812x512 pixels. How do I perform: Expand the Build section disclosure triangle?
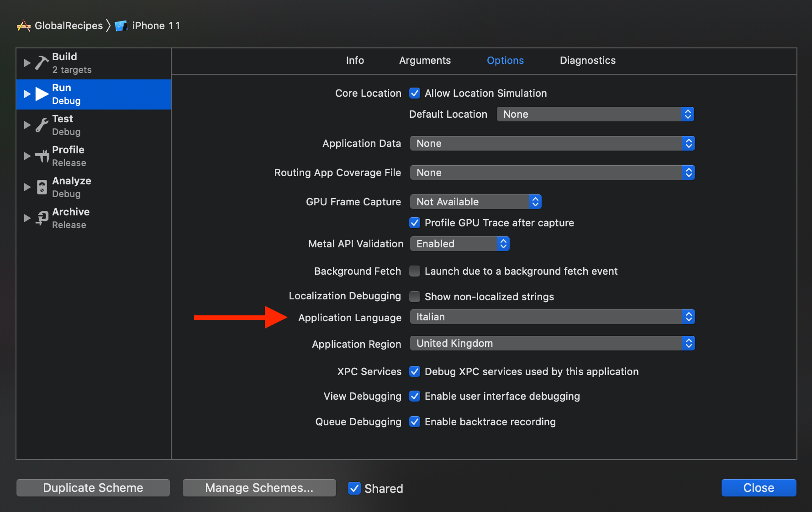click(x=26, y=63)
